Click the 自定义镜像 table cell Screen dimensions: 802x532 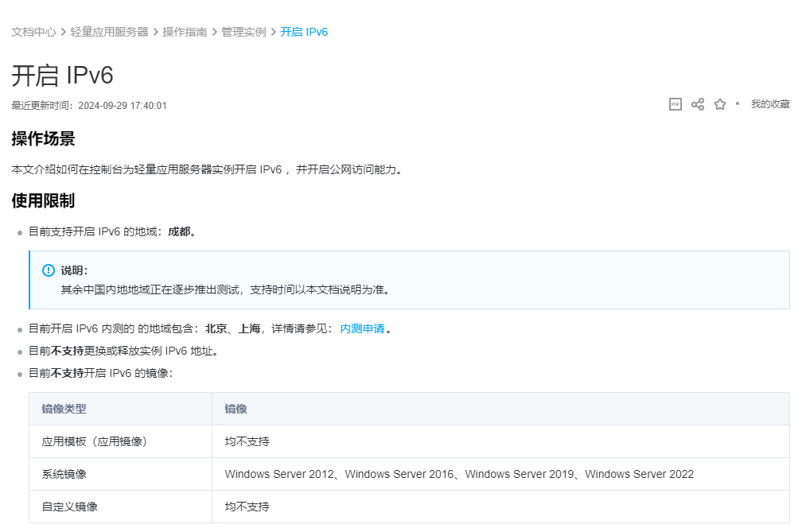pos(69,507)
